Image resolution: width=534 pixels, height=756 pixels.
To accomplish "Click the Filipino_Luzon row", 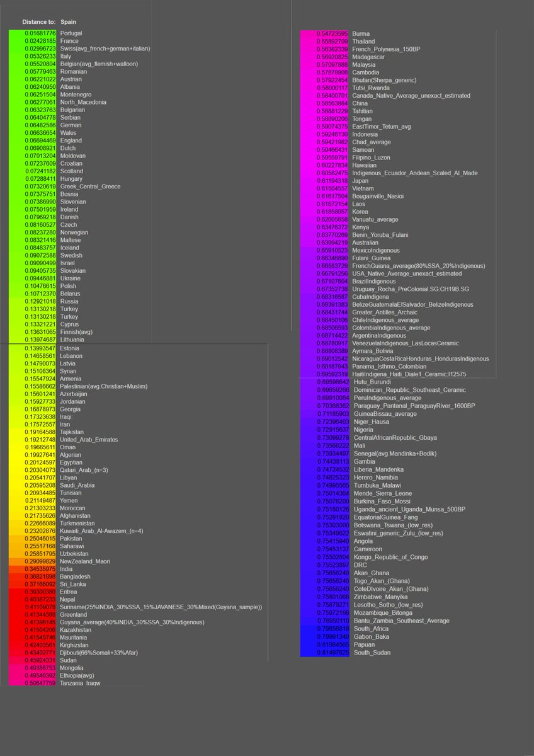I will pos(370,157).
